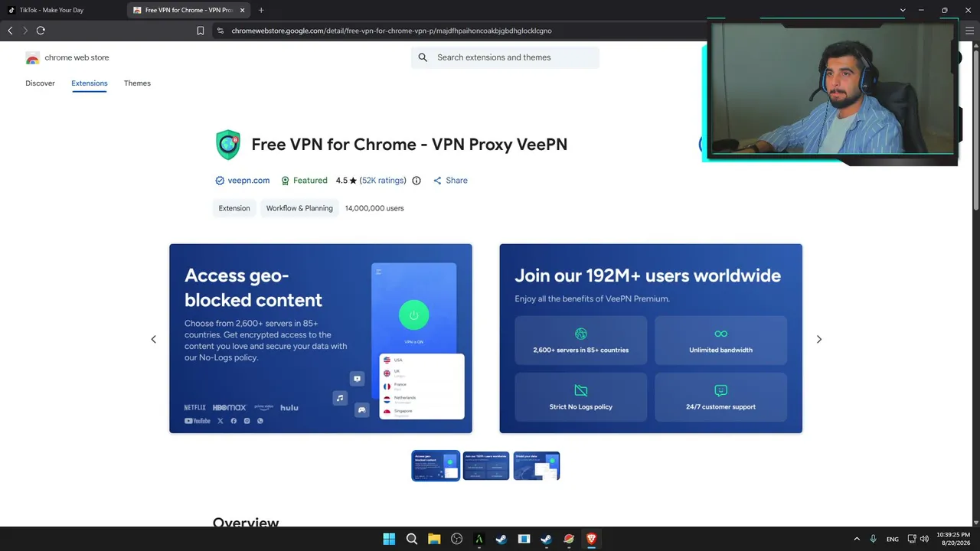
Task: Open the Access geo-blocked content screenshot
Action: pos(321,338)
